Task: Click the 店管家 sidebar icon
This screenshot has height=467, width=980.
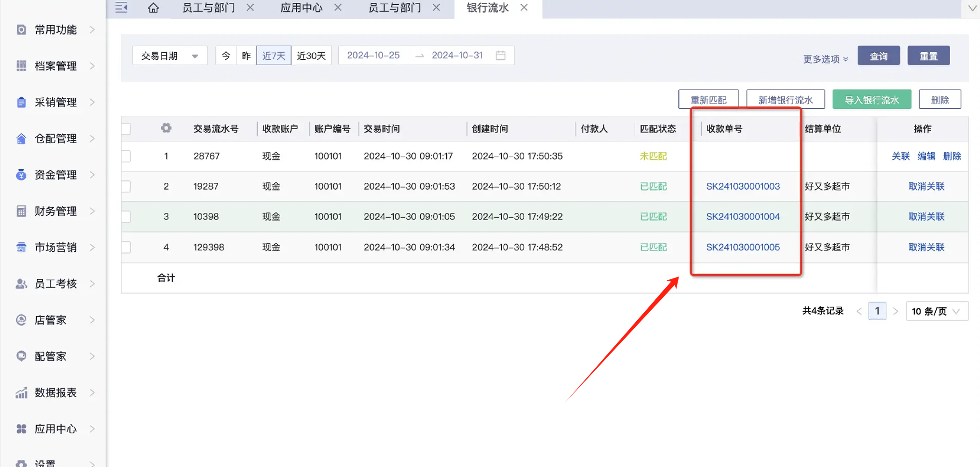Action: point(21,320)
